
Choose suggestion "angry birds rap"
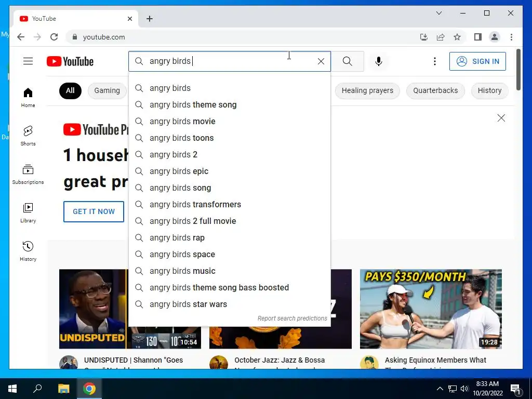pyautogui.click(x=230, y=238)
